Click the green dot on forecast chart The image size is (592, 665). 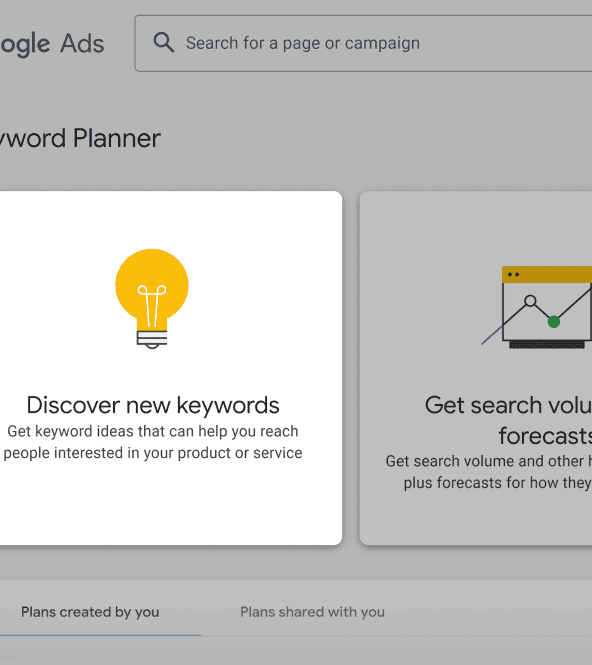click(554, 322)
